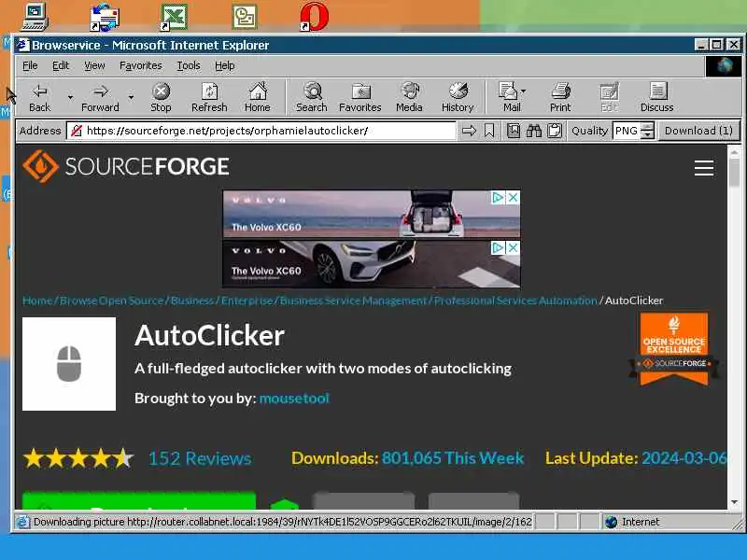This screenshot has width=747, height=560.
Task: Open the Media pane
Action: pos(409,98)
